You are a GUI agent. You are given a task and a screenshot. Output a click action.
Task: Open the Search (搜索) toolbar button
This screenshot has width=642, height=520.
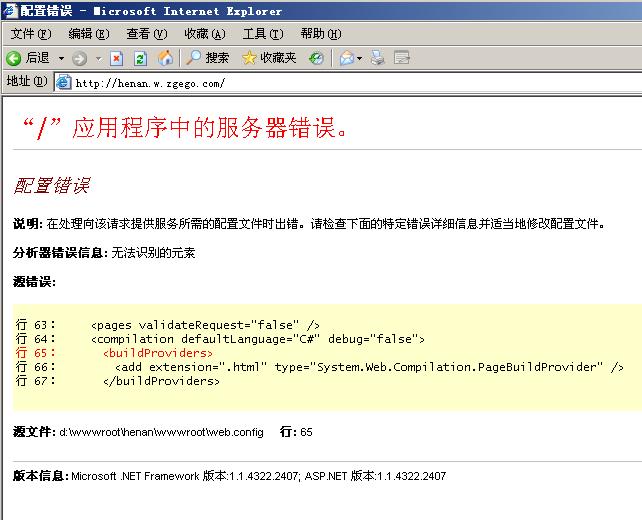pos(207,58)
